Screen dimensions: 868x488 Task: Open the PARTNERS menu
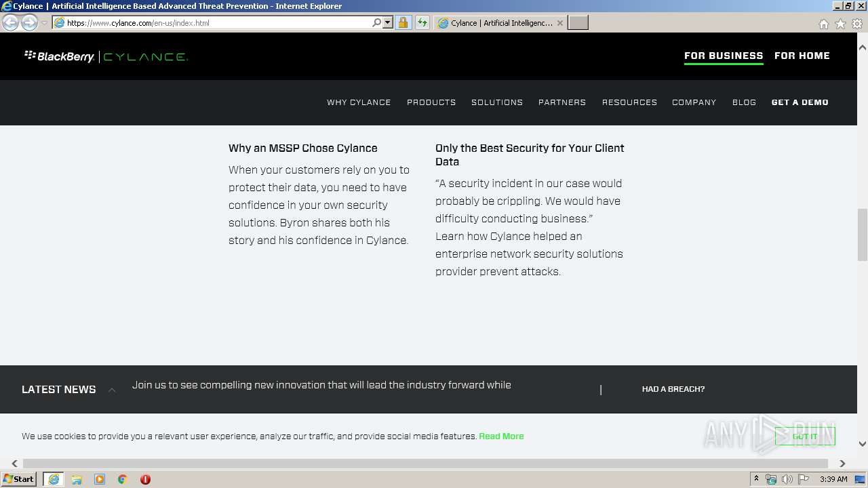point(562,102)
